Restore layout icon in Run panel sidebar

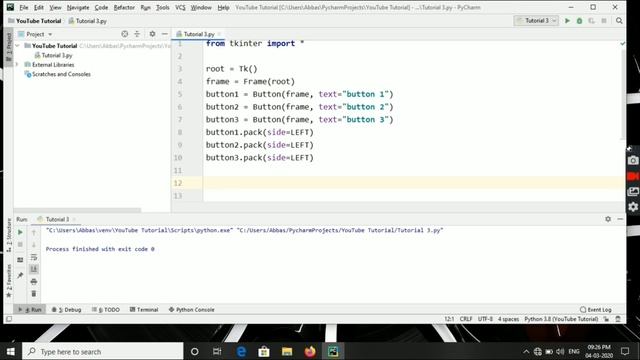(20, 260)
